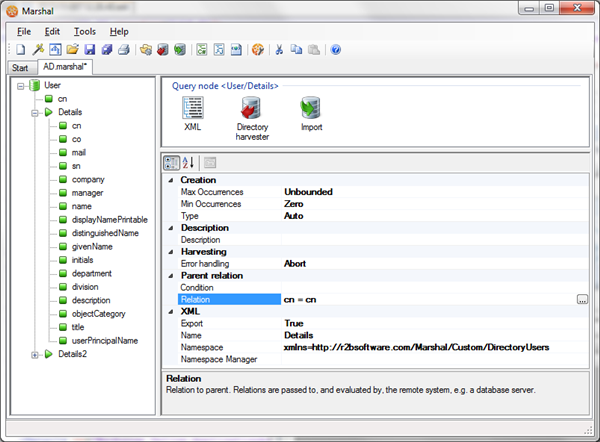Select the User root tree item
This screenshot has height=442, width=600.
point(52,85)
